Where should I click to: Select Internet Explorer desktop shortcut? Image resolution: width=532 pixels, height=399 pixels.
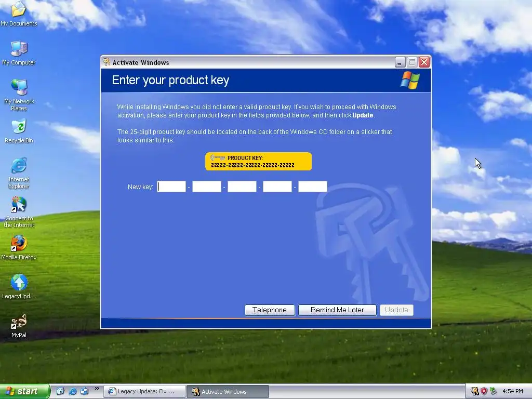[x=19, y=173]
